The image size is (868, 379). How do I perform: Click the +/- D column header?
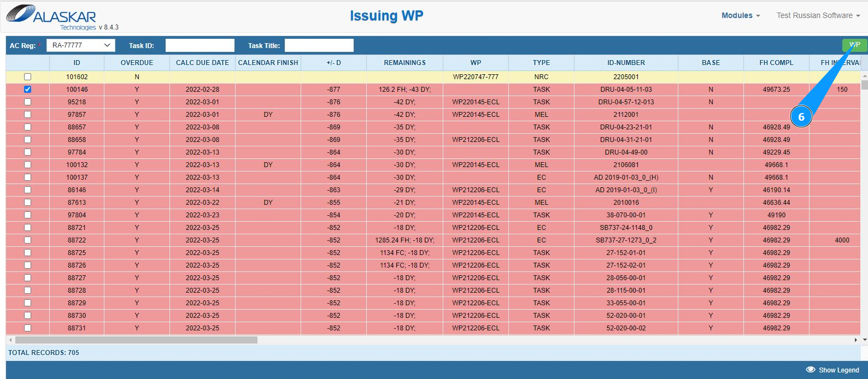tap(334, 63)
